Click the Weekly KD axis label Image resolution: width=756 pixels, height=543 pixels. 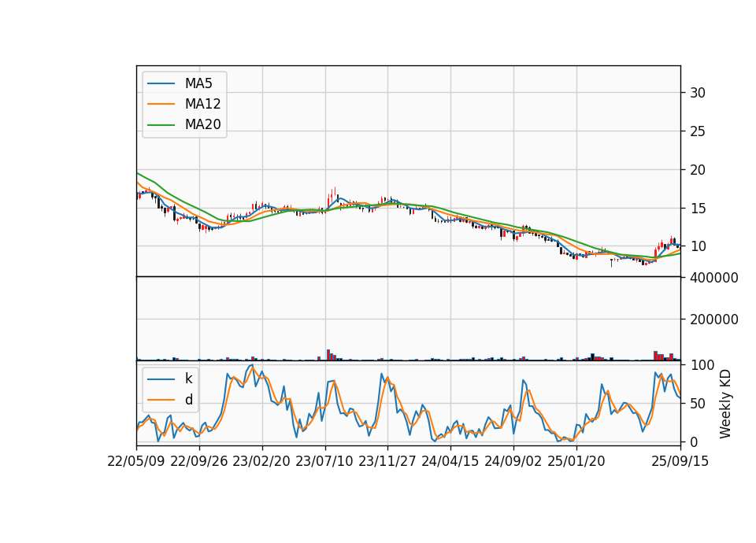click(x=725, y=404)
